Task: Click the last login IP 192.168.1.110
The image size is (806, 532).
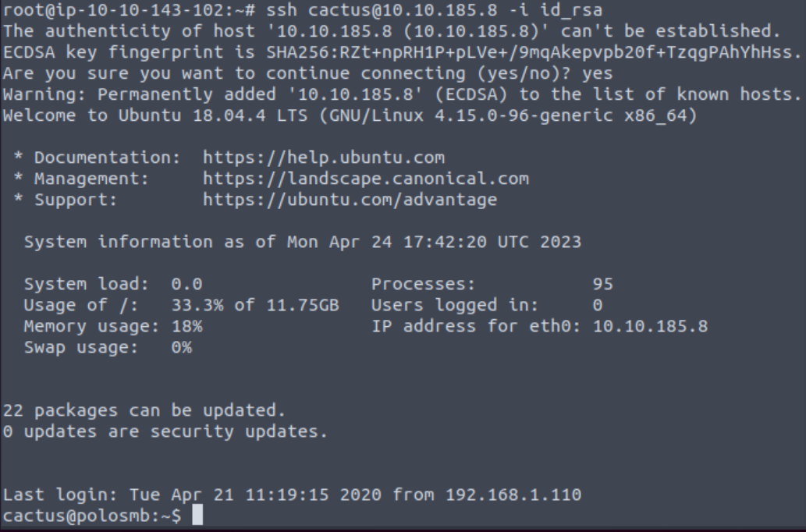Action: point(513,495)
